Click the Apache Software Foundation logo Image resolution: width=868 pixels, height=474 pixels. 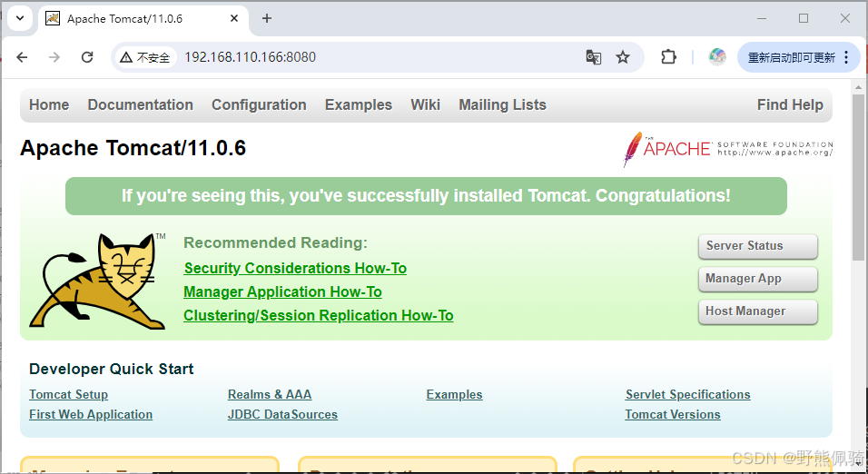pos(727,148)
